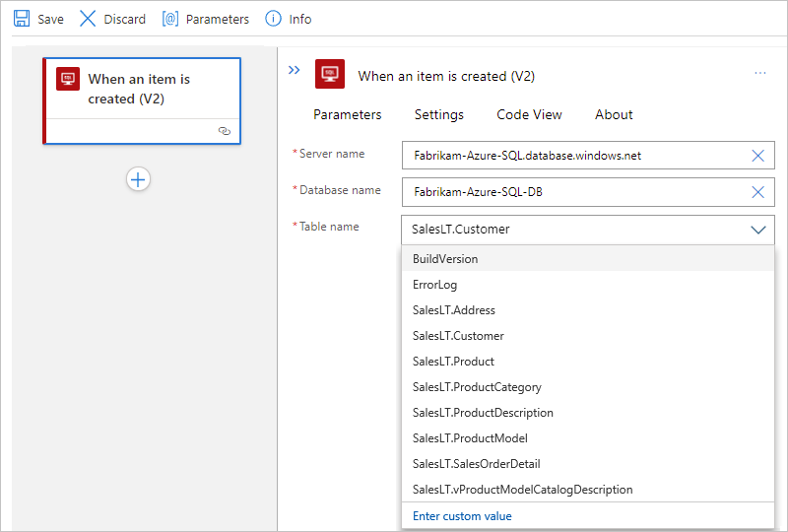Pick SalesLT.SalesOrderDetail from the list
The width and height of the screenshot is (788, 532).
pyautogui.click(x=476, y=464)
